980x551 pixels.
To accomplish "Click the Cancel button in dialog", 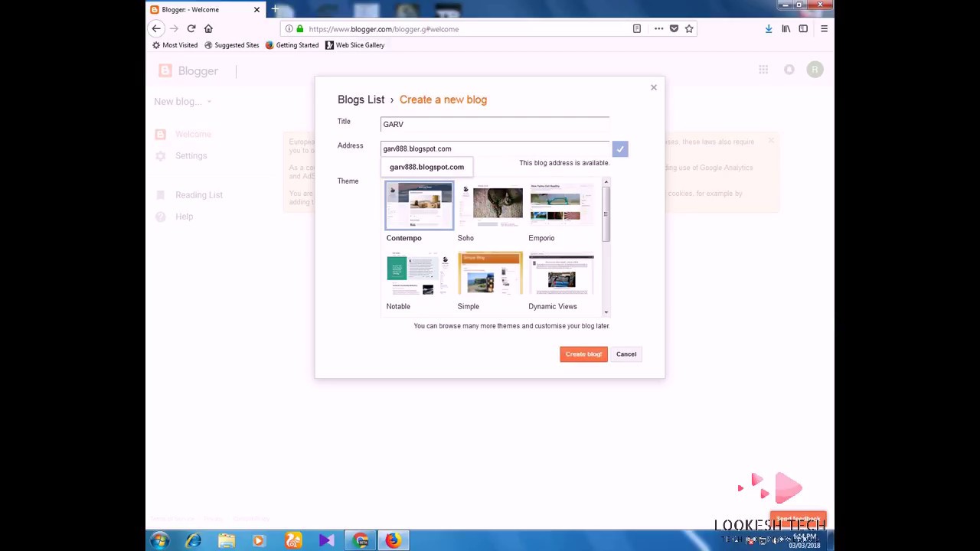I will point(626,354).
